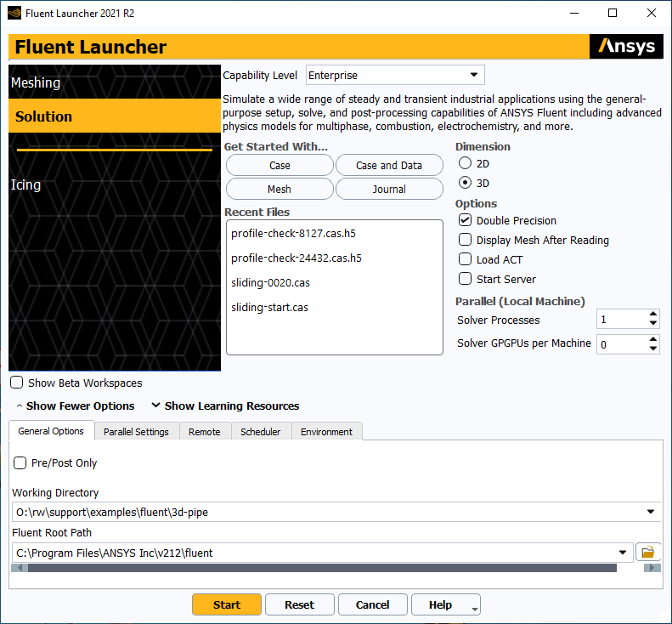Enable Display Mesh After Reading
This screenshot has width=672, height=624.
[x=466, y=241]
